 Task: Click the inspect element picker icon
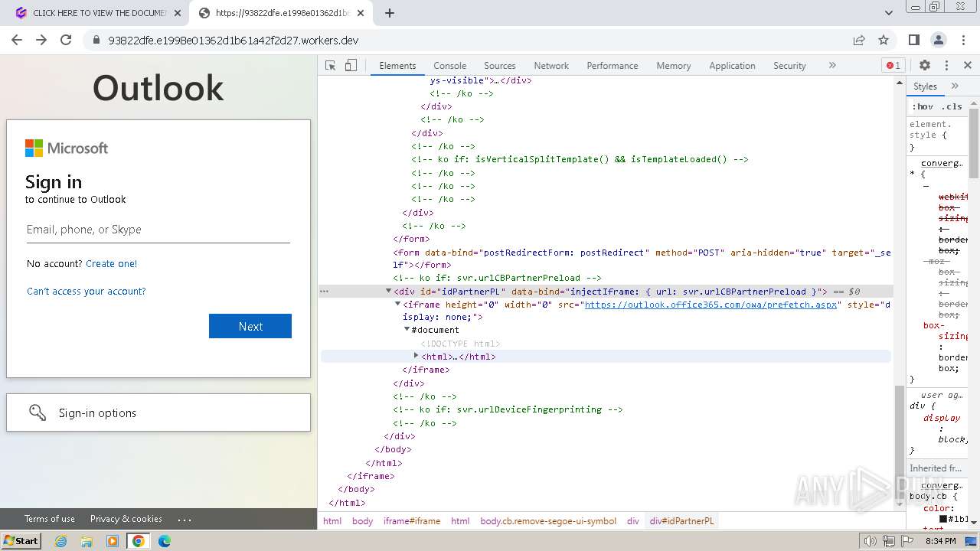click(330, 66)
